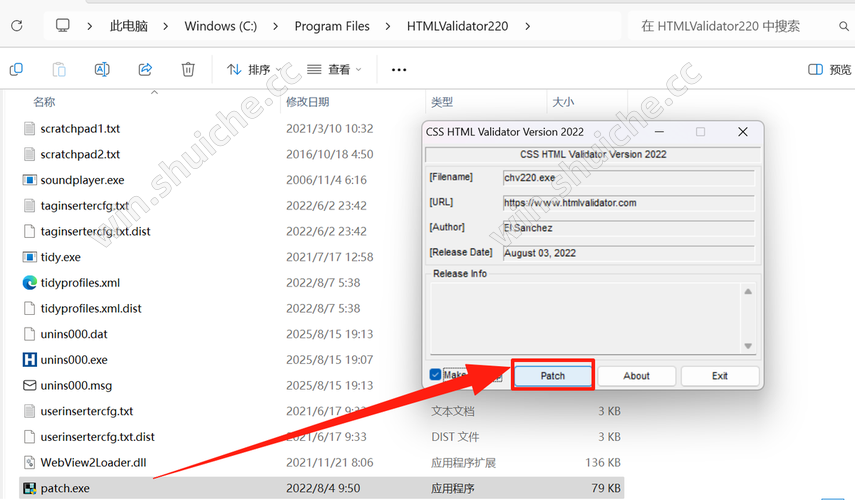Image resolution: width=855 pixels, height=500 pixels.
Task: Click the Filename field chv220.exe
Action: pos(628,178)
